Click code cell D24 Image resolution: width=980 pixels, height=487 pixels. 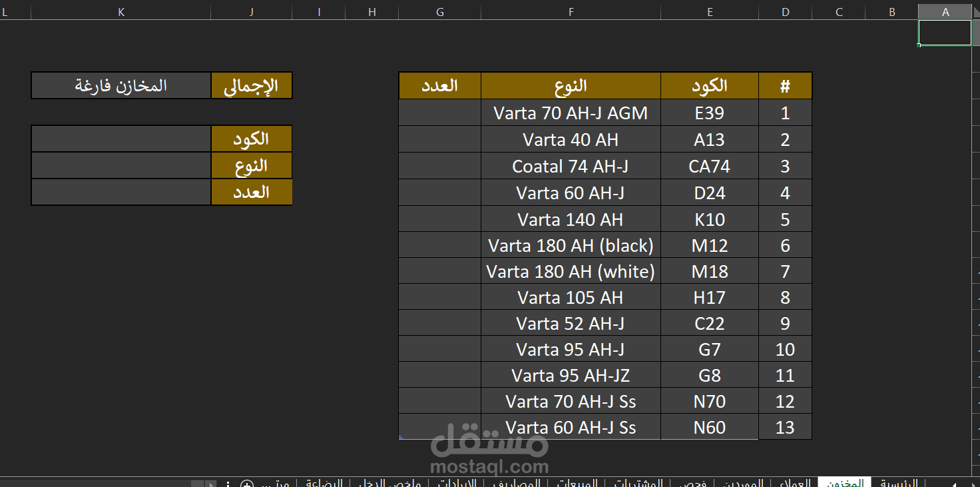click(x=710, y=193)
